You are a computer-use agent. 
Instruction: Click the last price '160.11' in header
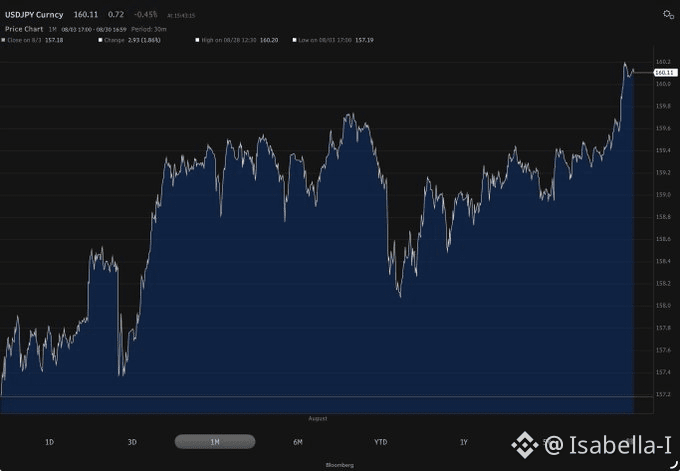click(86, 15)
